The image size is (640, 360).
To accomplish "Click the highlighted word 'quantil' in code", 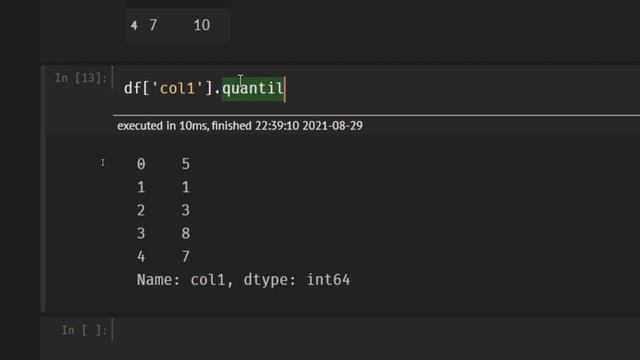I will (x=253, y=89).
